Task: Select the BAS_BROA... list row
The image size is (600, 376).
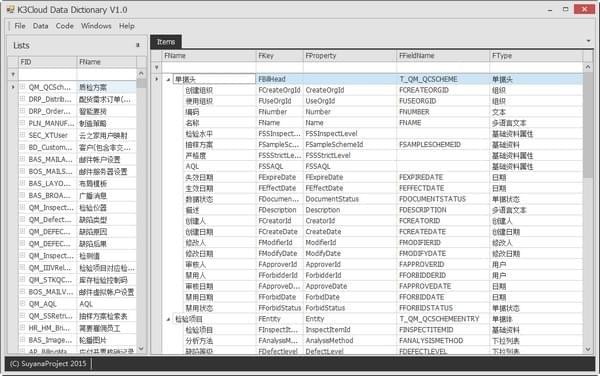Action: click(x=77, y=195)
